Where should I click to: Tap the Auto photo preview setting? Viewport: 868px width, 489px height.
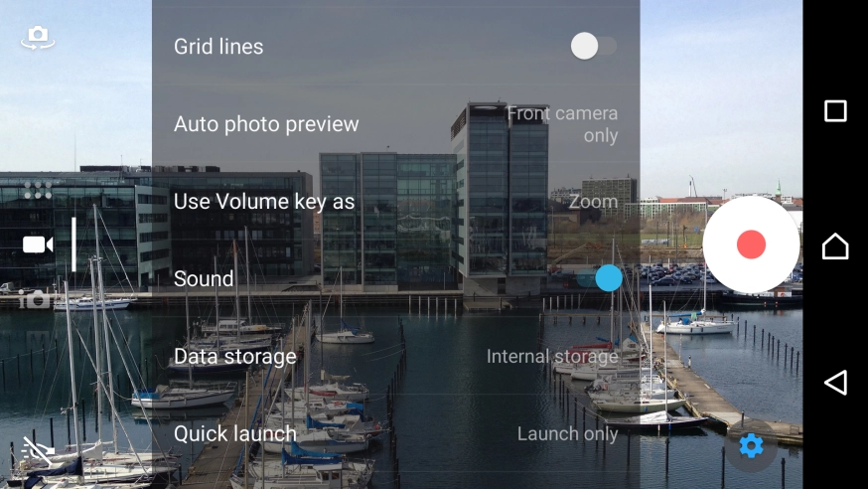point(396,123)
